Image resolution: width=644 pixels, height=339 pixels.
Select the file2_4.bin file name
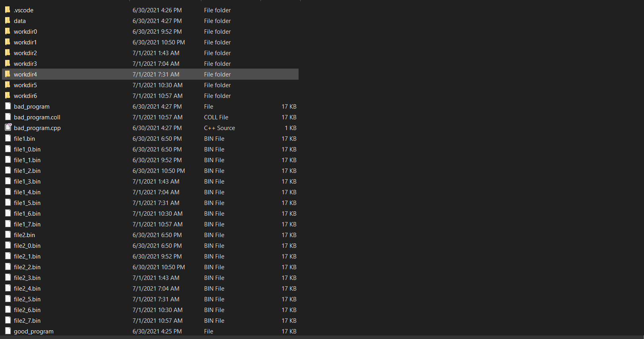pyautogui.click(x=27, y=289)
